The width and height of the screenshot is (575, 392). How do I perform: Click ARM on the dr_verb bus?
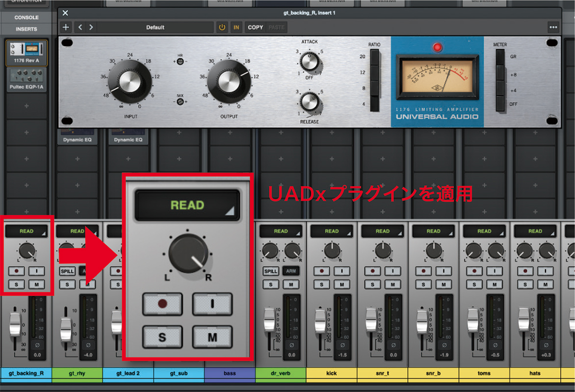pyautogui.click(x=291, y=271)
